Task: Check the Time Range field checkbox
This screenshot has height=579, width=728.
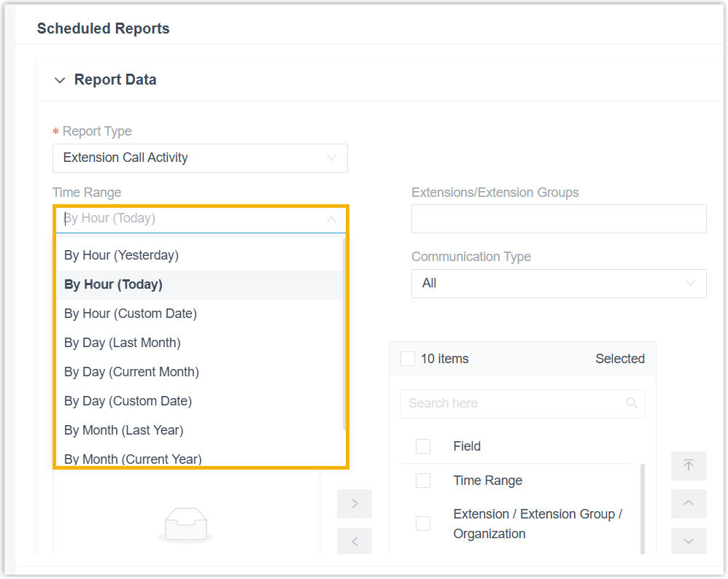Action: click(423, 480)
